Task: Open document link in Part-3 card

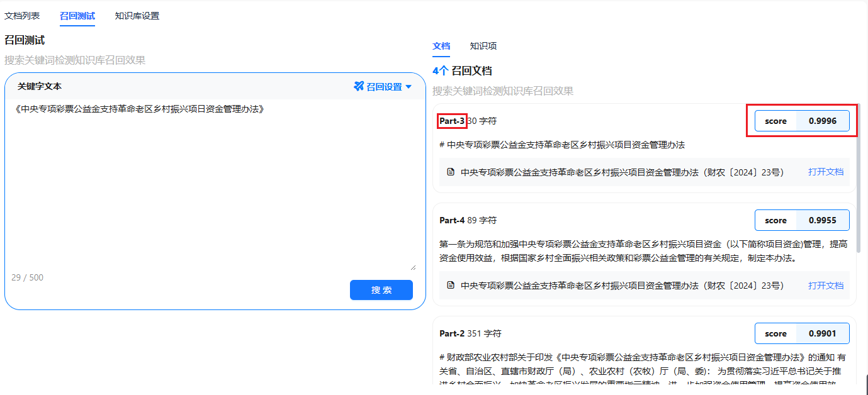Action: [826, 172]
